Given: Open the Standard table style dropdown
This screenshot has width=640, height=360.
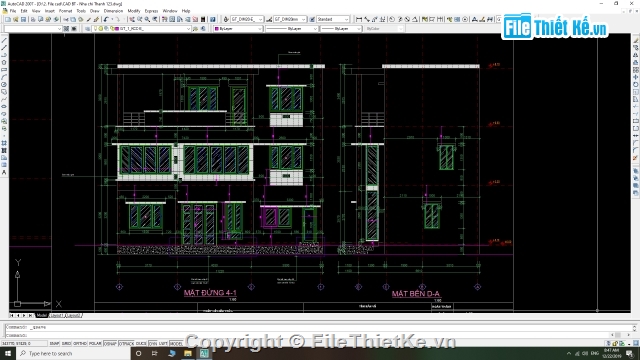Looking at the screenshot, I should (x=333, y=19).
